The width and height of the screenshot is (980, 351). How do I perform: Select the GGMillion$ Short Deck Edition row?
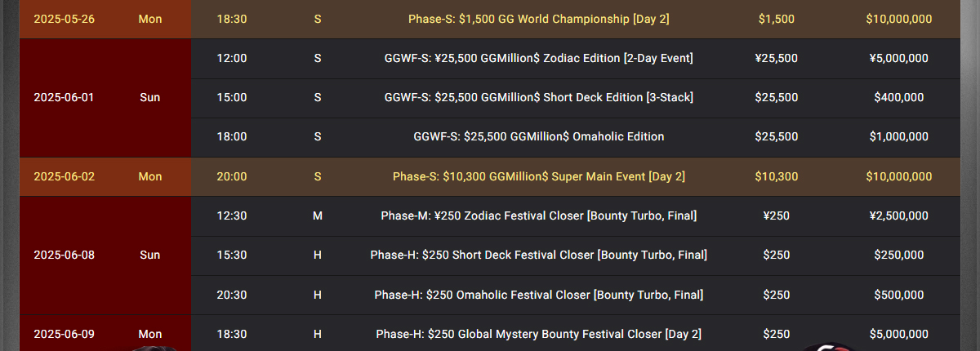click(538, 97)
